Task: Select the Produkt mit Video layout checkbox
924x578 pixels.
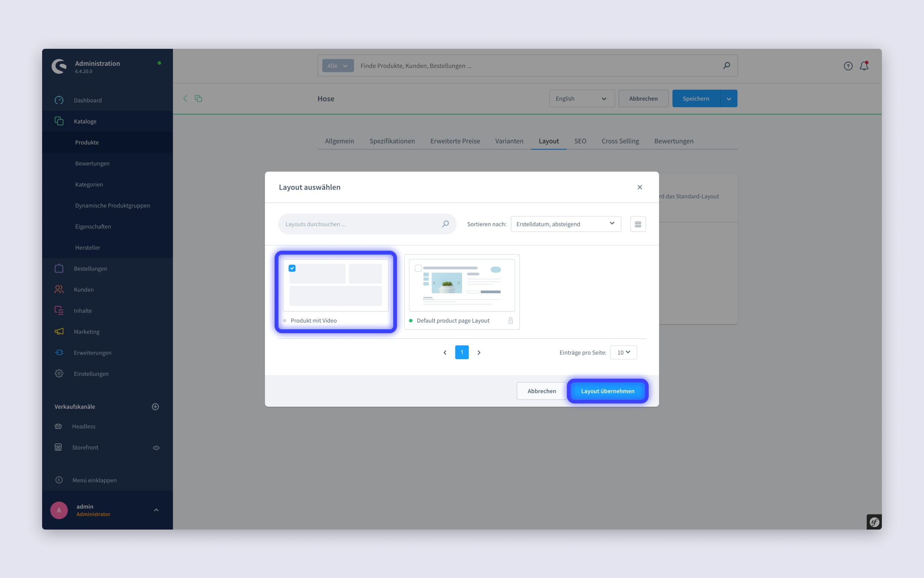Action: pos(291,268)
